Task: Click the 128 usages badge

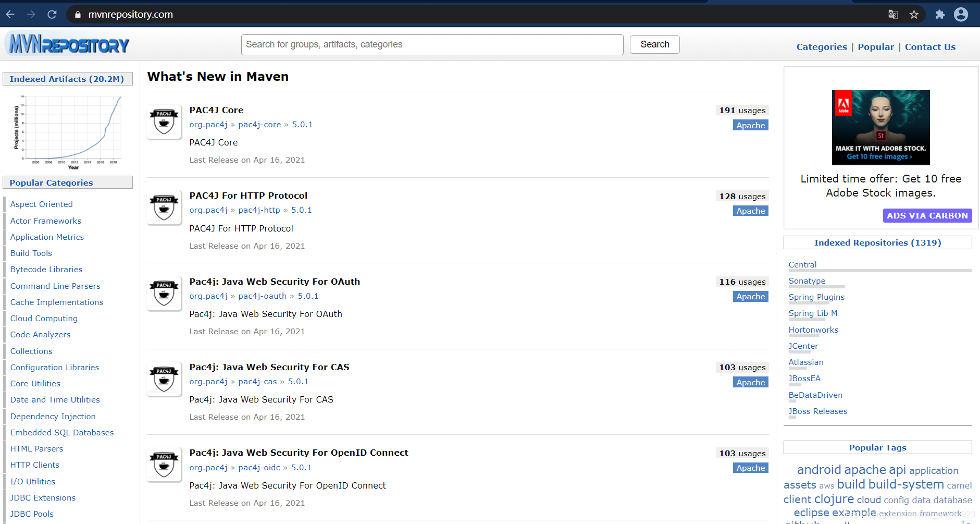Action: [742, 197]
